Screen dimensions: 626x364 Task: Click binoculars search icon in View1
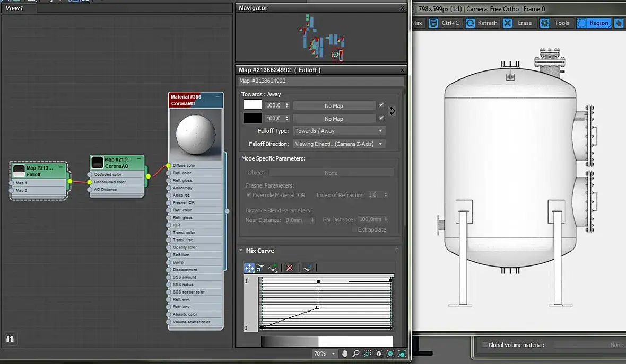pyautogui.click(x=10, y=338)
